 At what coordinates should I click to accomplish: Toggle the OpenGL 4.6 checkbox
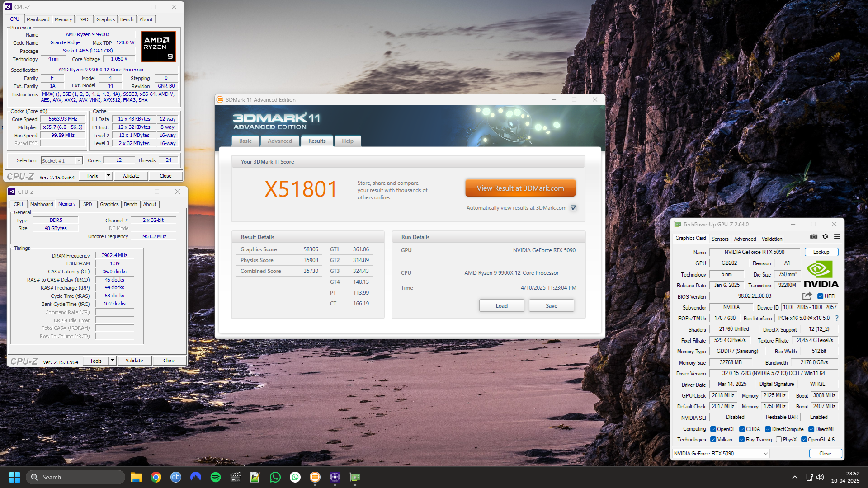click(804, 440)
